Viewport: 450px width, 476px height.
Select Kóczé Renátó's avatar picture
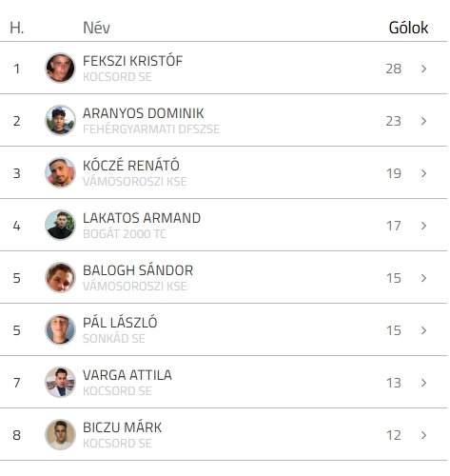tap(60, 172)
